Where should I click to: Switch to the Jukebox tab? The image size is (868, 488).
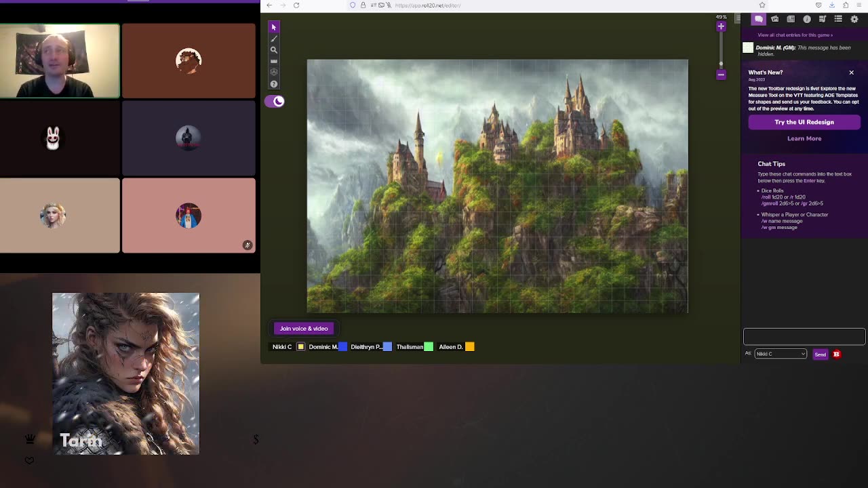click(x=823, y=19)
